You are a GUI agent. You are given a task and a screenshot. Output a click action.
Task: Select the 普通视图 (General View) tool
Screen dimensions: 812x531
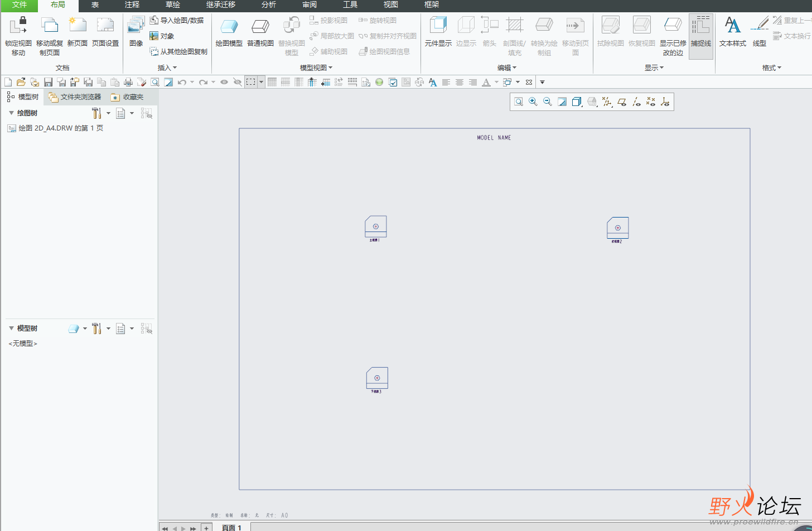pyautogui.click(x=260, y=27)
